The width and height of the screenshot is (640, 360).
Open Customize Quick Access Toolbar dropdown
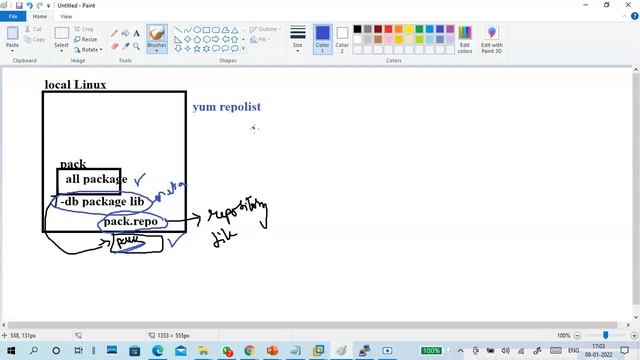[48, 6]
